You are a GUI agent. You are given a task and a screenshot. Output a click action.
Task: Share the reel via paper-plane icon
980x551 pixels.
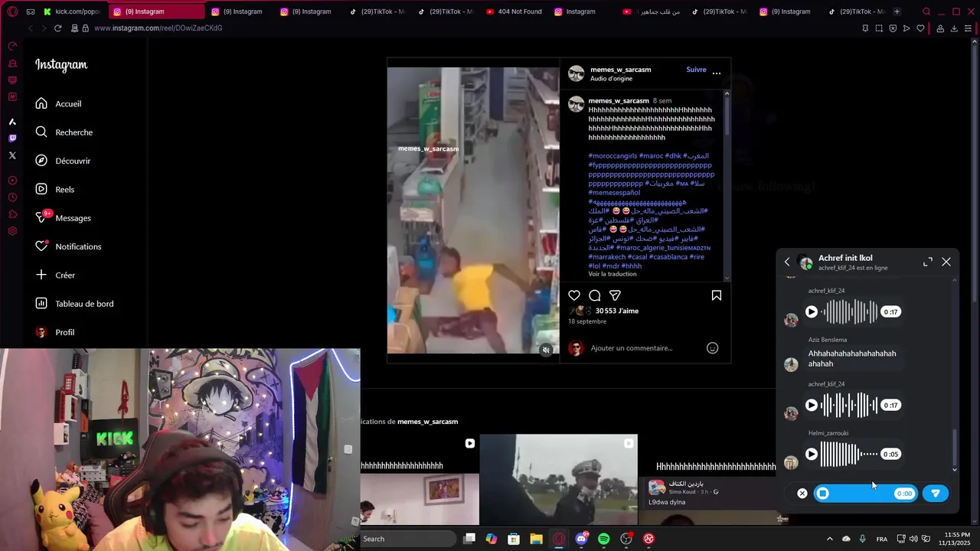pos(615,295)
